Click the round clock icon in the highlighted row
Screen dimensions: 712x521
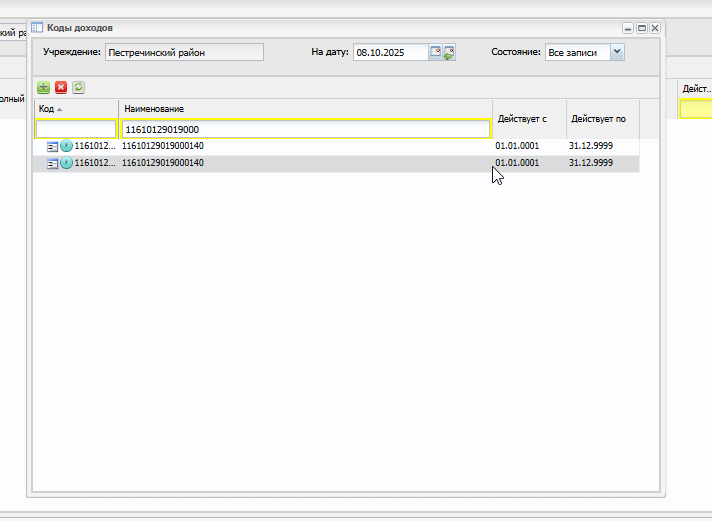[x=66, y=163]
